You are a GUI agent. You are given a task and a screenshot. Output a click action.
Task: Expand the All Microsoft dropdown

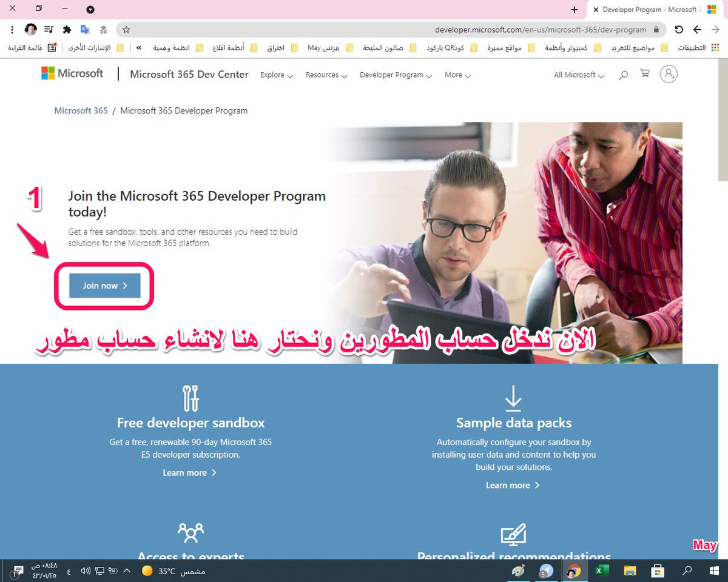click(579, 75)
